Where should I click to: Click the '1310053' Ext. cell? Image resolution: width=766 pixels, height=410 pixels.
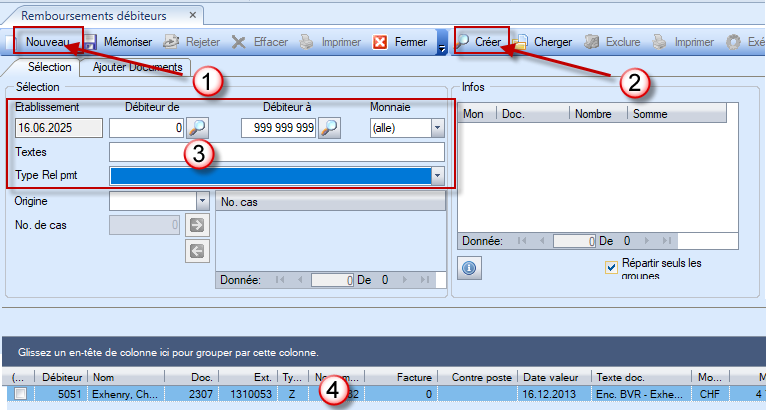click(x=248, y=394)
